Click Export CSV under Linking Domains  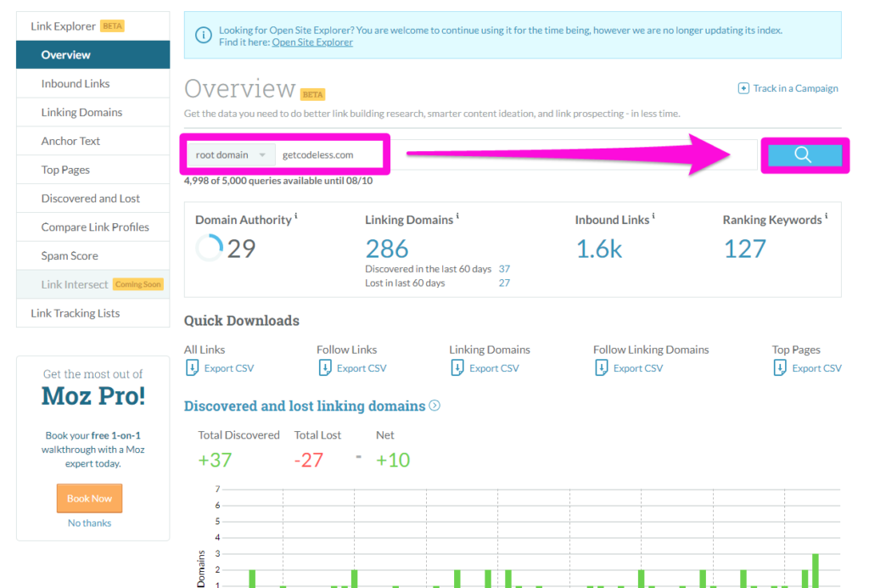(494, 368)
